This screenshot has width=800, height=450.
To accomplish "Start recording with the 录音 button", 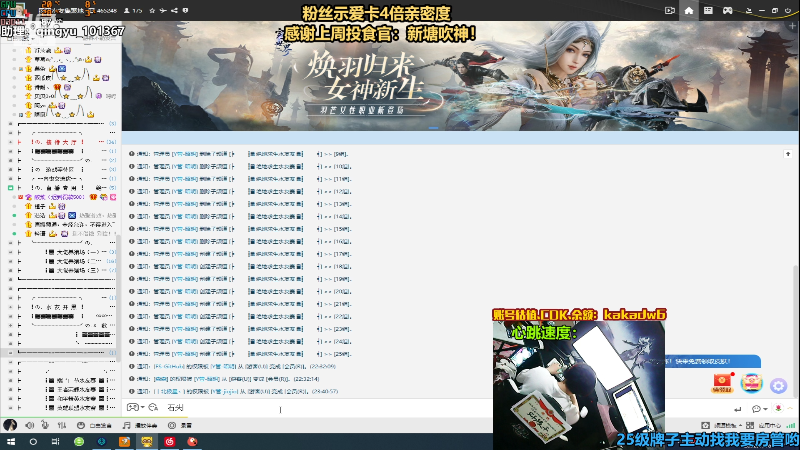I will (180, 425).
